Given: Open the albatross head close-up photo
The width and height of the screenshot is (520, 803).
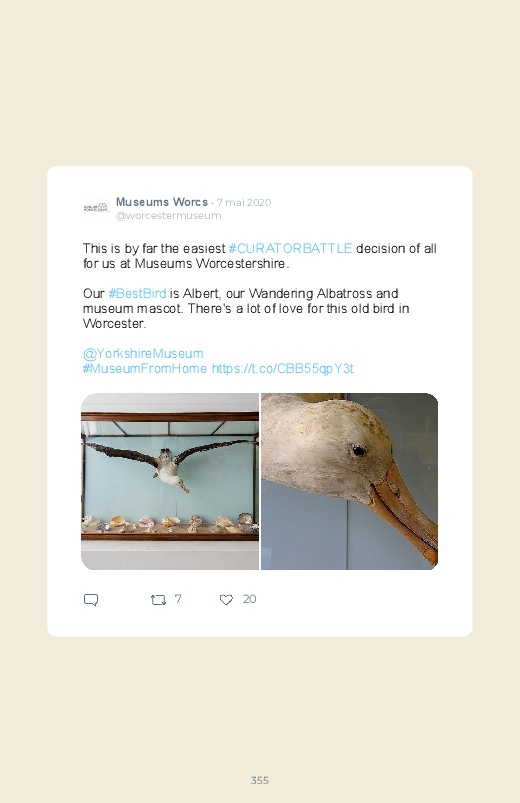Looking at the screenshot, I should (349, 481).
